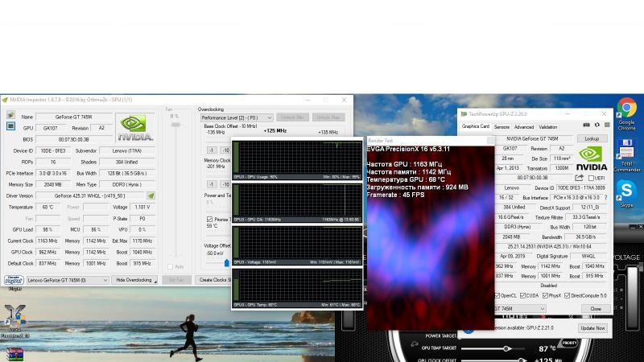Toggle the OpenCL checkbox in GPU-Z
Image resolution: width=644 pixels, height=362 pixels.
coord(497,295)
